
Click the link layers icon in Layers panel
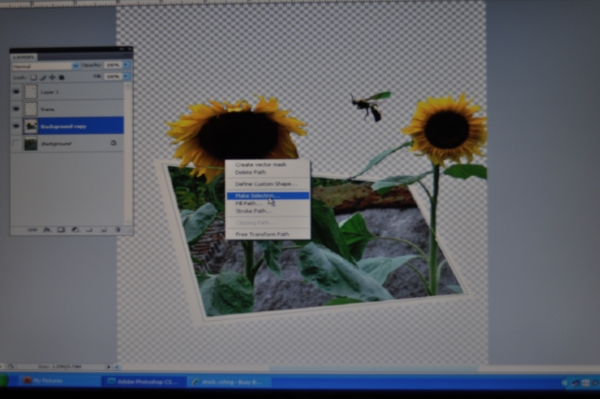pyautogui.click(x=33, y=230)
